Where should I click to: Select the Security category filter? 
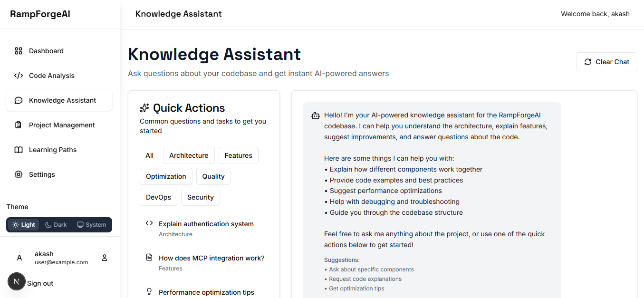pos(200,197)
